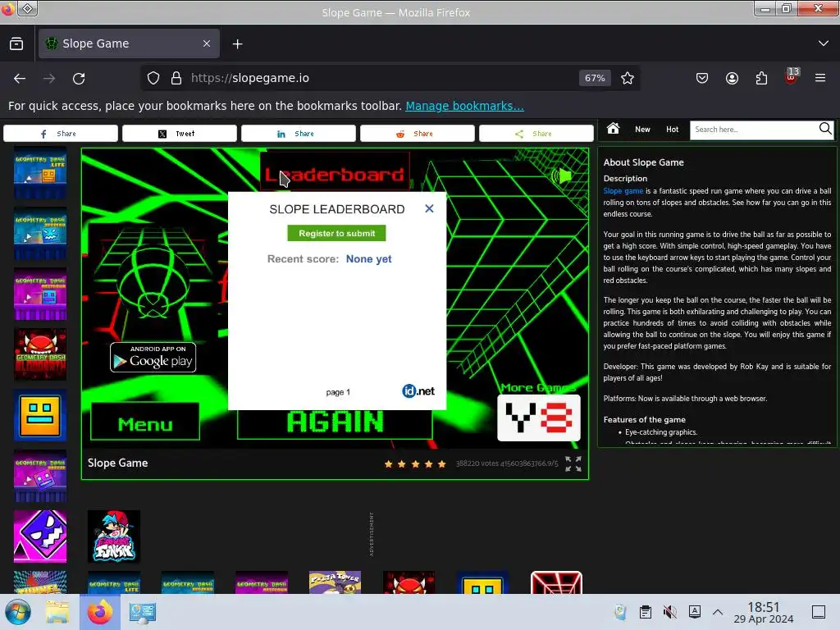Mute game sound with speaker icon

point(561,176)
